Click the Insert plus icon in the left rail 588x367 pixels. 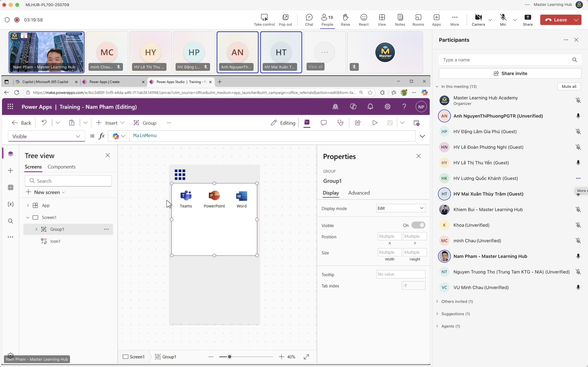click(10, 170)
